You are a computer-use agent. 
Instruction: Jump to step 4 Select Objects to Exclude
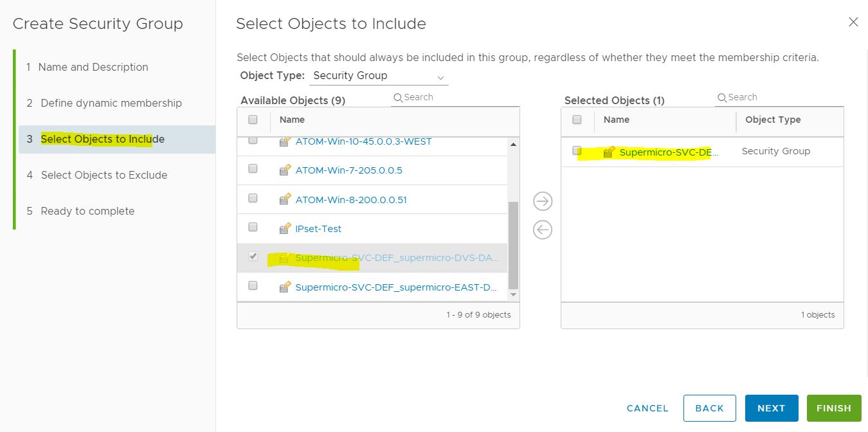[104, 175]
